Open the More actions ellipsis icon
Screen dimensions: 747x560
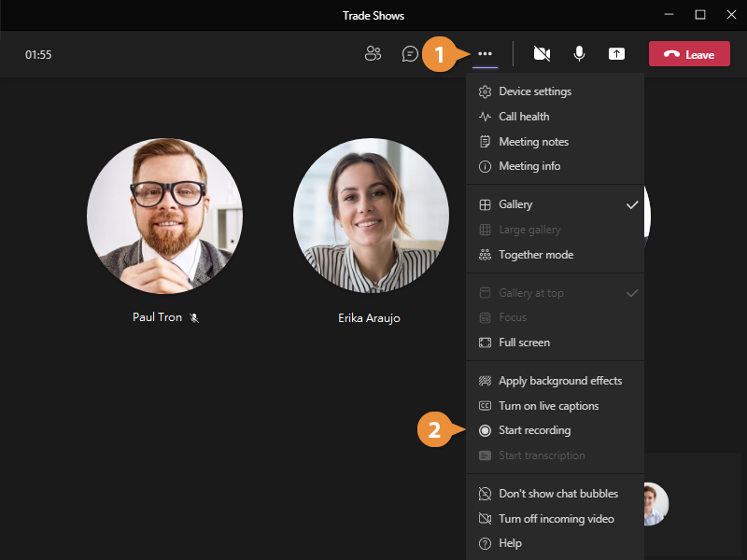[485, 54]
